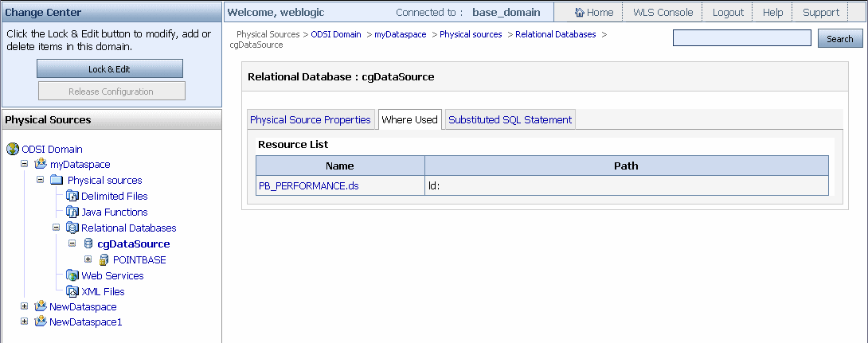
Task: Click Physical sources breadcrumb link
Action: 471,34
